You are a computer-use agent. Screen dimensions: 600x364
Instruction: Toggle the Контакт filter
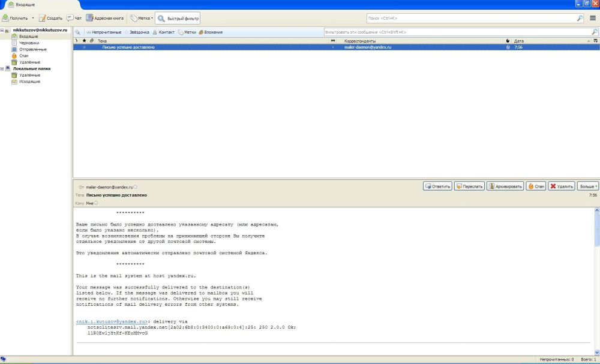[163, 32]
